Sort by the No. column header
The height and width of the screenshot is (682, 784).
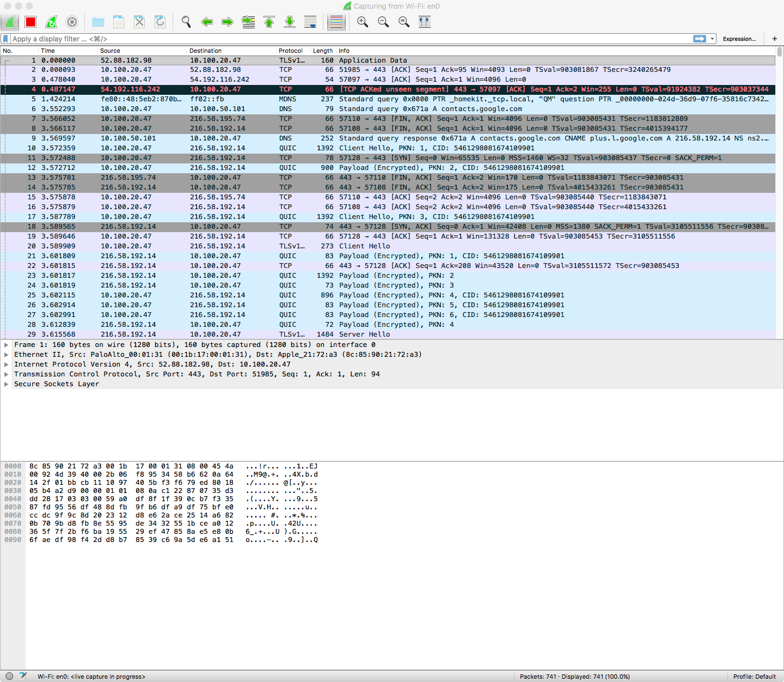[x=20, y=51]
